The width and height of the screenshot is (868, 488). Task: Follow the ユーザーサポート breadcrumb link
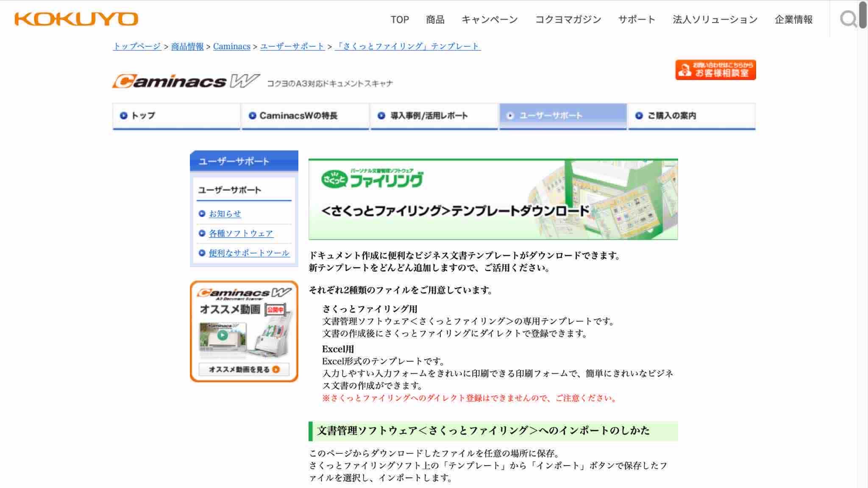292,46
